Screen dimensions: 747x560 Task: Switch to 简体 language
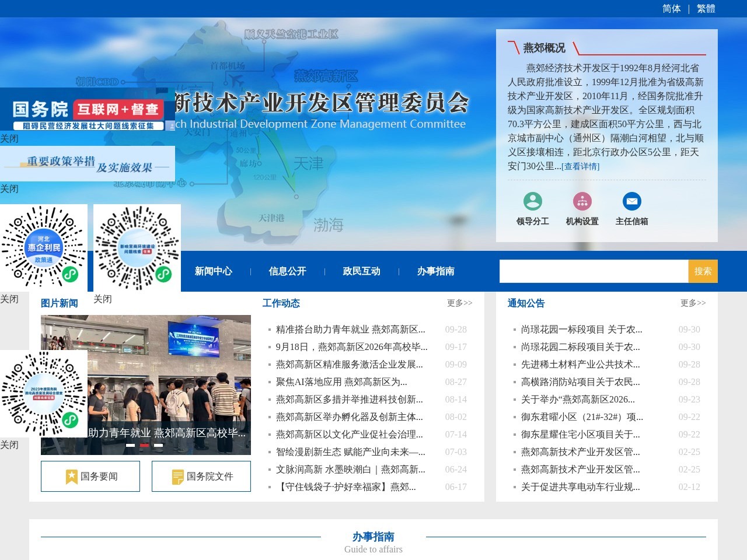coord(672,9)
